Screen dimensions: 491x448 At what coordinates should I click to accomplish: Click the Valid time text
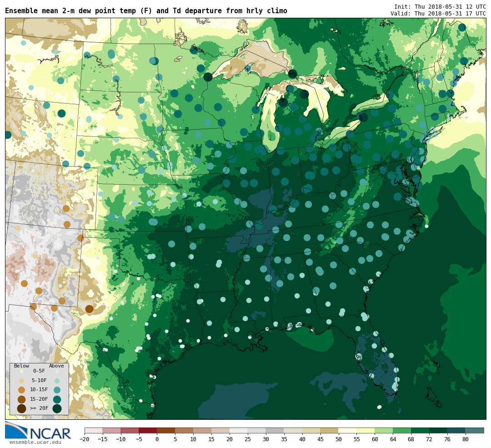click(438, 14)
